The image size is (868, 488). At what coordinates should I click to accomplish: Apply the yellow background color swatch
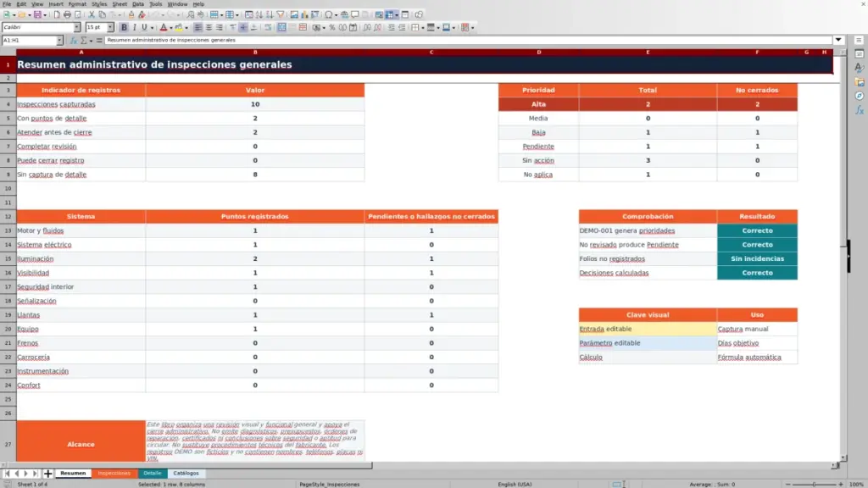(x=179, y=28)
